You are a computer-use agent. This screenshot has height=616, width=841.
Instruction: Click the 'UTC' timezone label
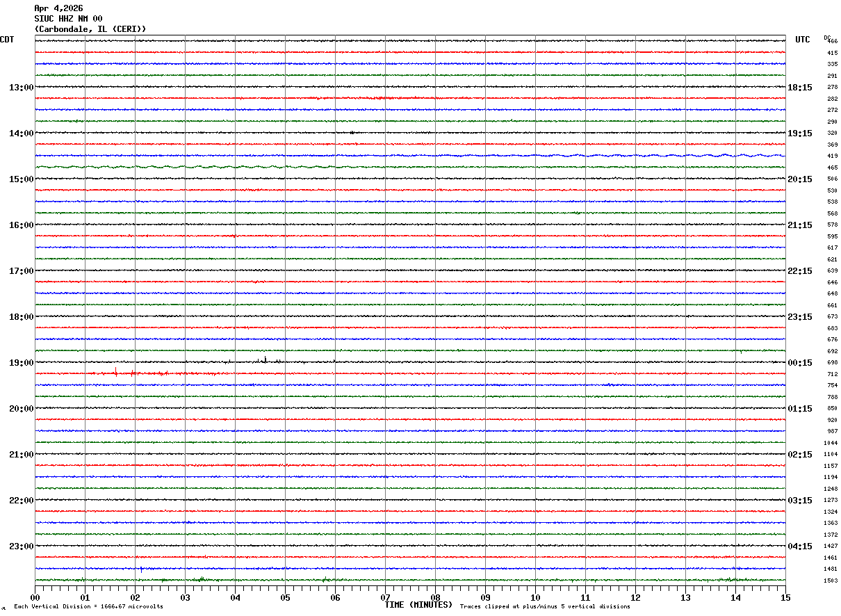(x=803, y=40)
